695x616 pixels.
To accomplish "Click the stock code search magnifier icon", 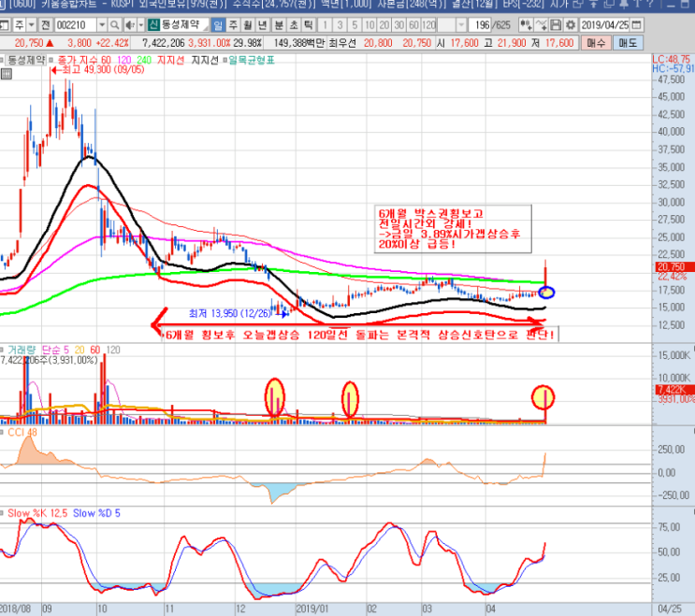I will [x=114, y=25].
